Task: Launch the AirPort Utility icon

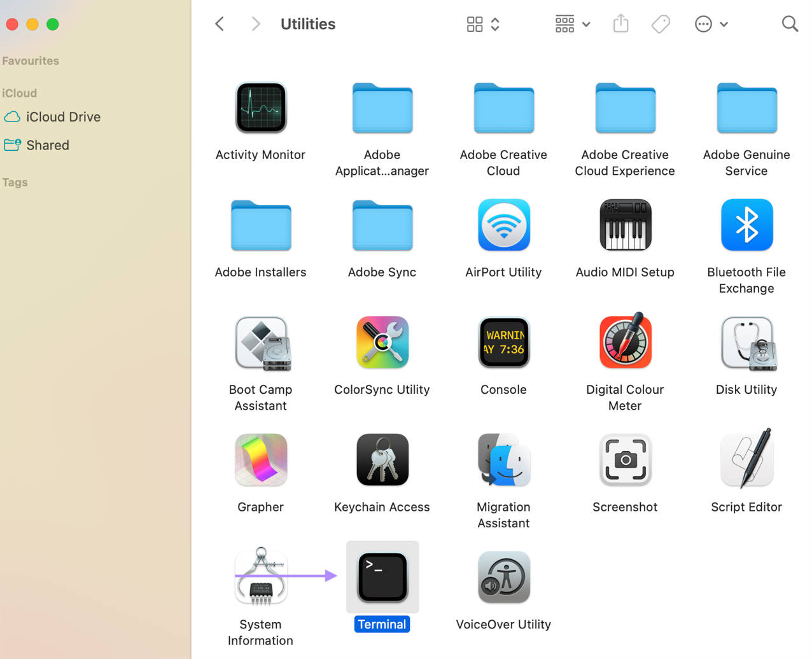Action: click(504, 225)
